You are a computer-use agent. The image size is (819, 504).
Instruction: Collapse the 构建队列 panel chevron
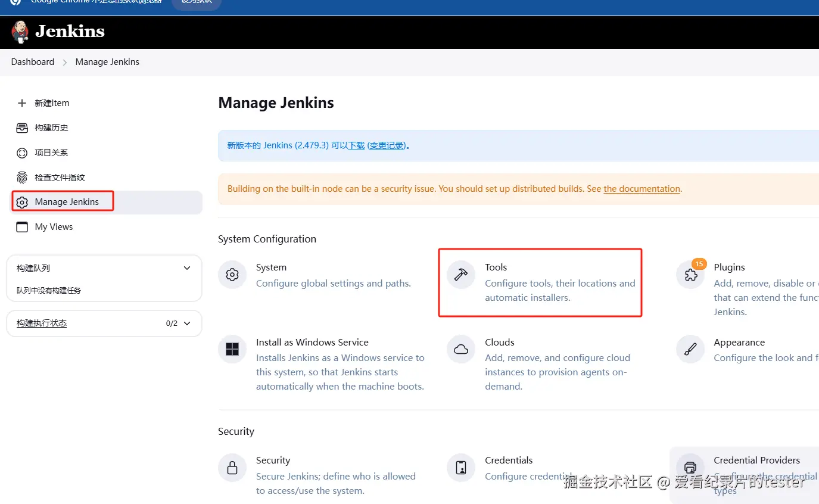click(187, 268)
